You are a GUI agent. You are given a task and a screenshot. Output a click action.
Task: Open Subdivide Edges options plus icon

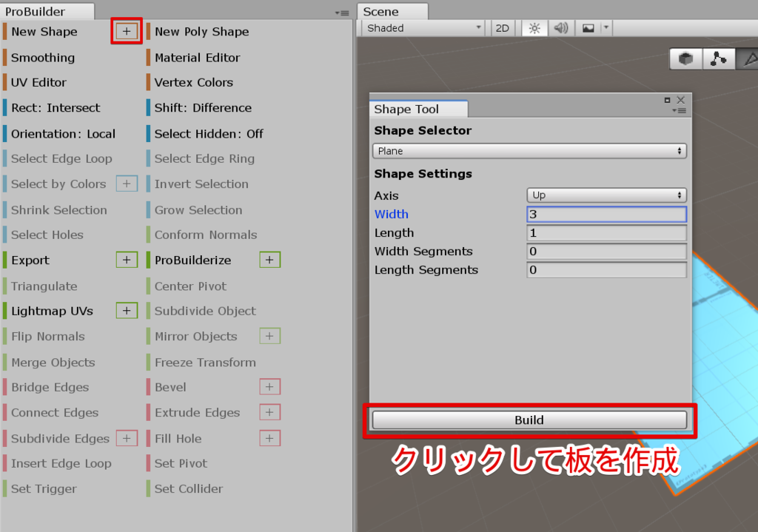(x=127, y=438)
